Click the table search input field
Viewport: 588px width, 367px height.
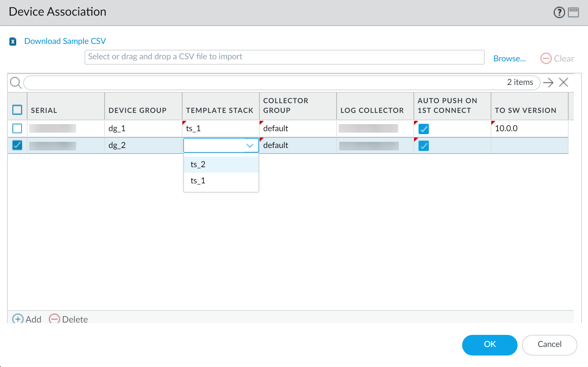[x=265, y=83]
